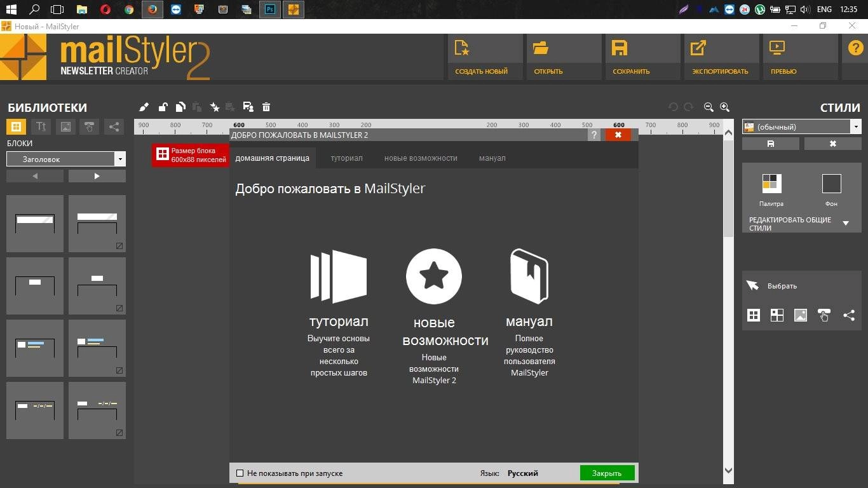Screen dimensions: 868x488
Task: Toggle the unlock padlock icon
Action: point(163,107)
